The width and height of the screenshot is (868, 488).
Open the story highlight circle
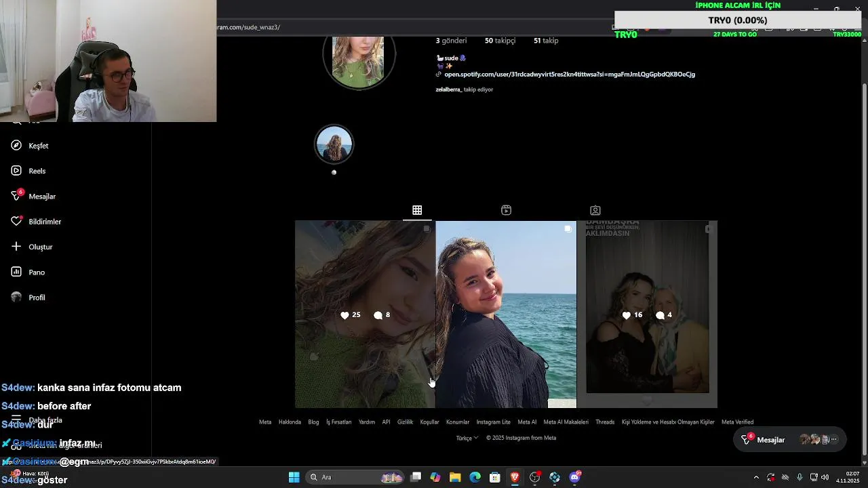pos(334,144)
